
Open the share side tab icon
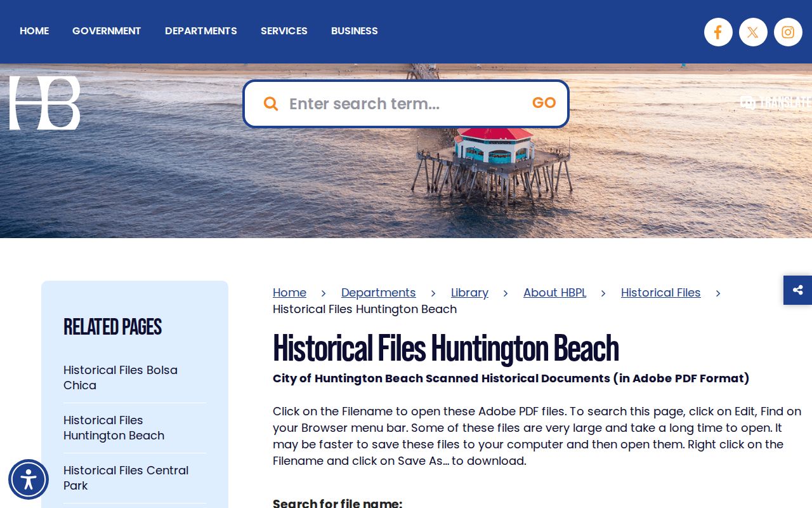pyautogui.click(x=797, y=290)
